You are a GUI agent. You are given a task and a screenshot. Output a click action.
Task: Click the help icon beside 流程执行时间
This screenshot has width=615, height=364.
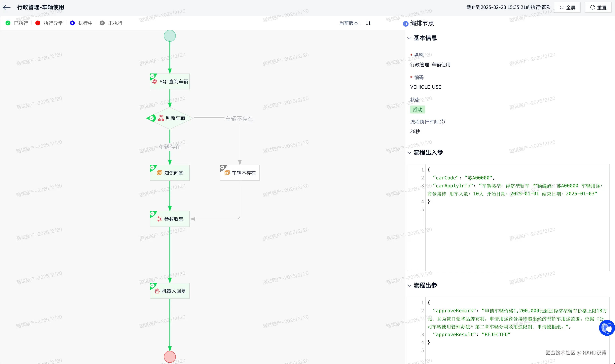[x=442, y=122]
